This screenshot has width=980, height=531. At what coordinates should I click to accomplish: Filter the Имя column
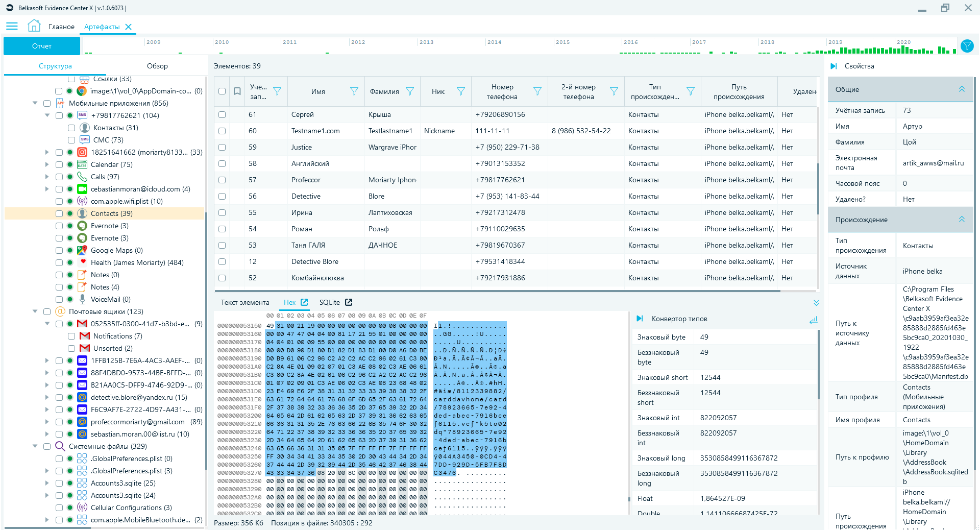click(x=354, y=91)
